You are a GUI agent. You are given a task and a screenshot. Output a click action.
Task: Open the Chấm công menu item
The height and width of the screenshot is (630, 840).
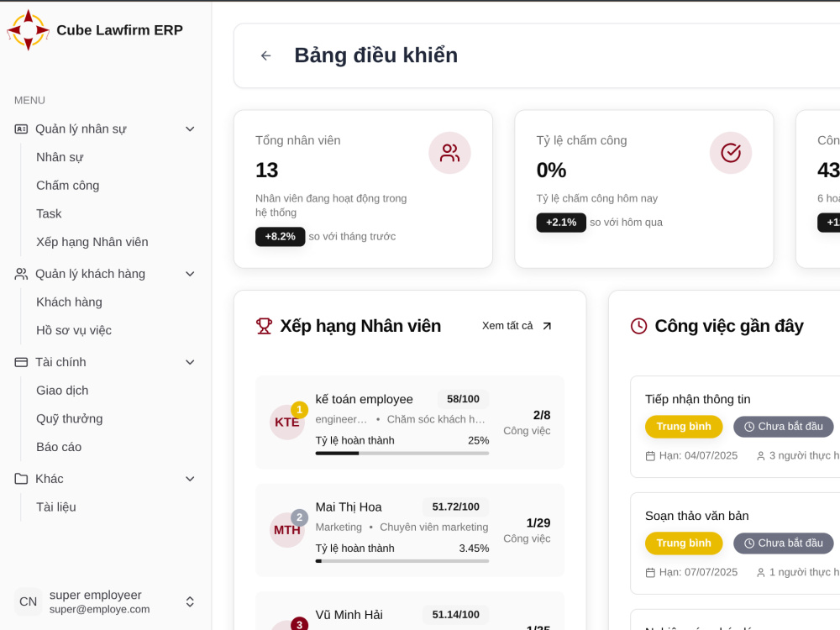[67, 186]
